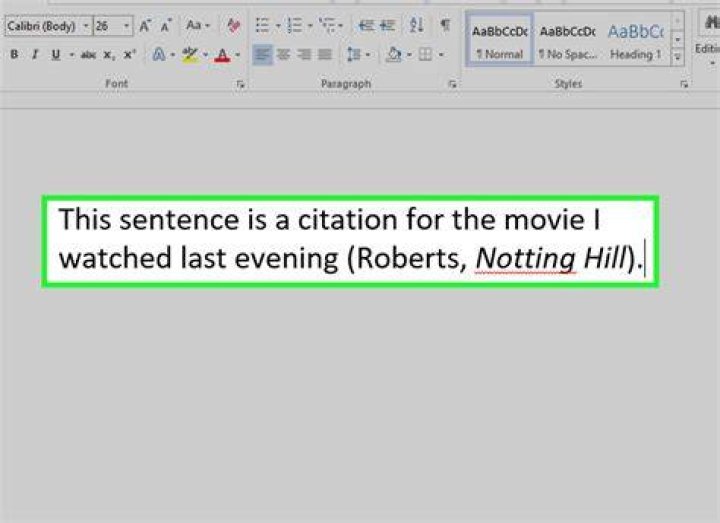Open Borders dropdown arrow

441,55
